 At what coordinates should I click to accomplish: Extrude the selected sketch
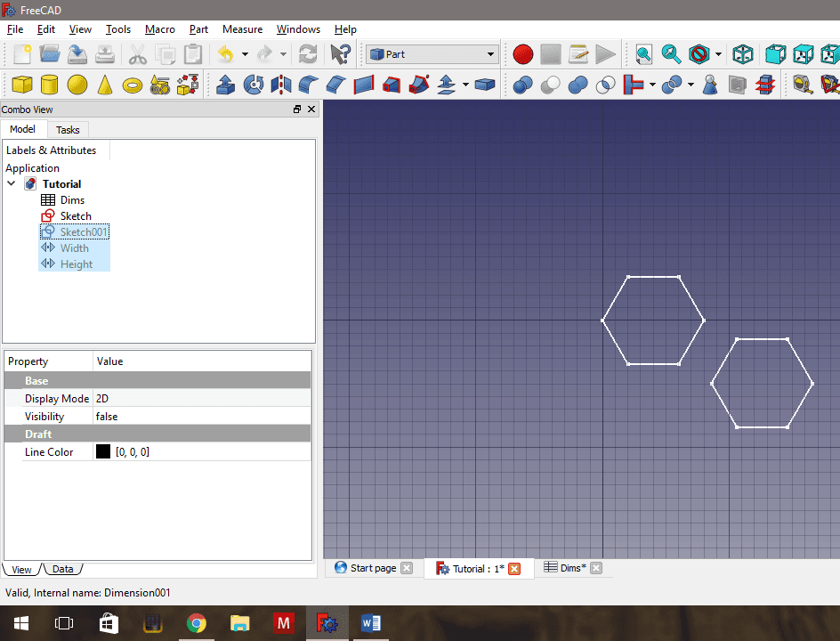pyautogui.click(x=224, y=85)
